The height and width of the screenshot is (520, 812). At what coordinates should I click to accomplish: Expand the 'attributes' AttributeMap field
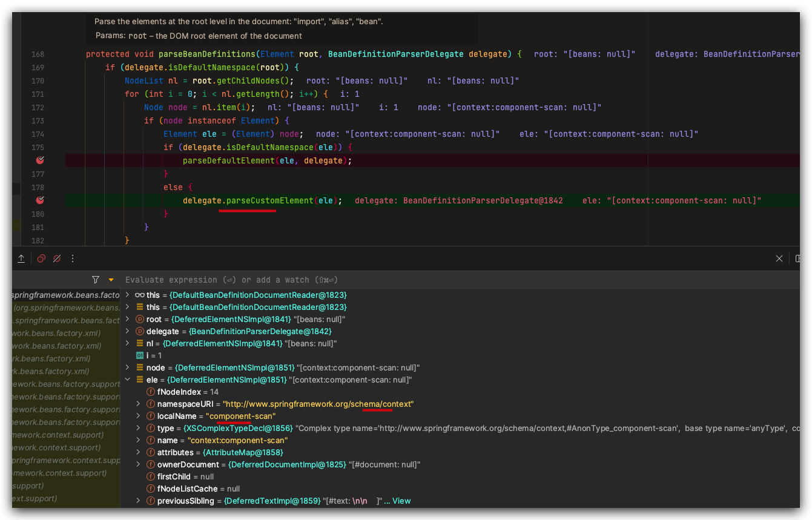138,452
